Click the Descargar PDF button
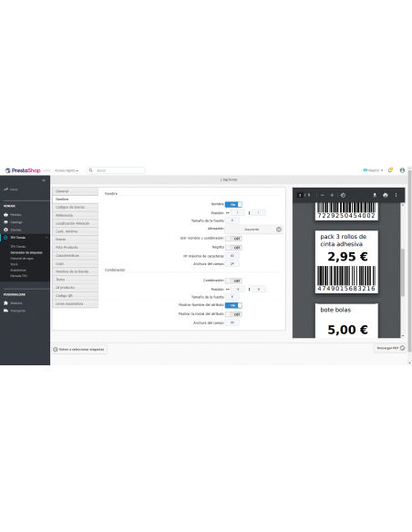The image size is (412, 532). coord(390,348)
